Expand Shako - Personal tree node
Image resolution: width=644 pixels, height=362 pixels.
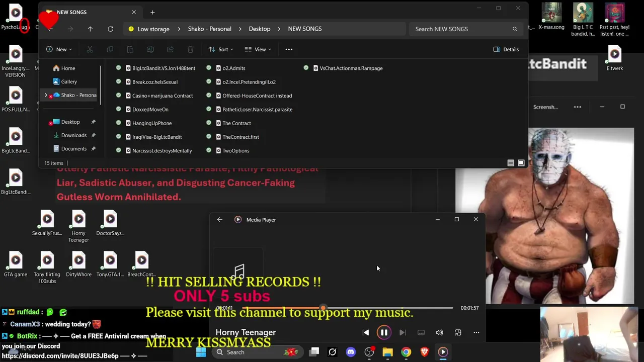click(46, 95)
